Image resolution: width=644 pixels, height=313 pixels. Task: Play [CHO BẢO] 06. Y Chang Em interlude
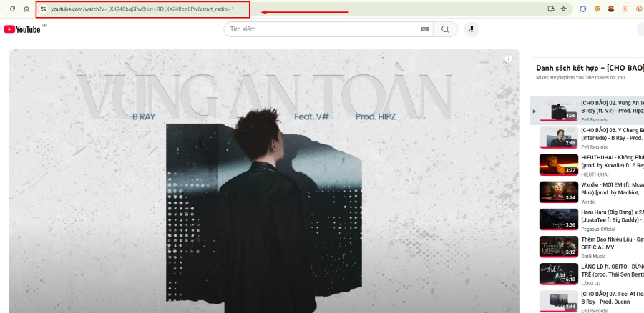(613, 134)
